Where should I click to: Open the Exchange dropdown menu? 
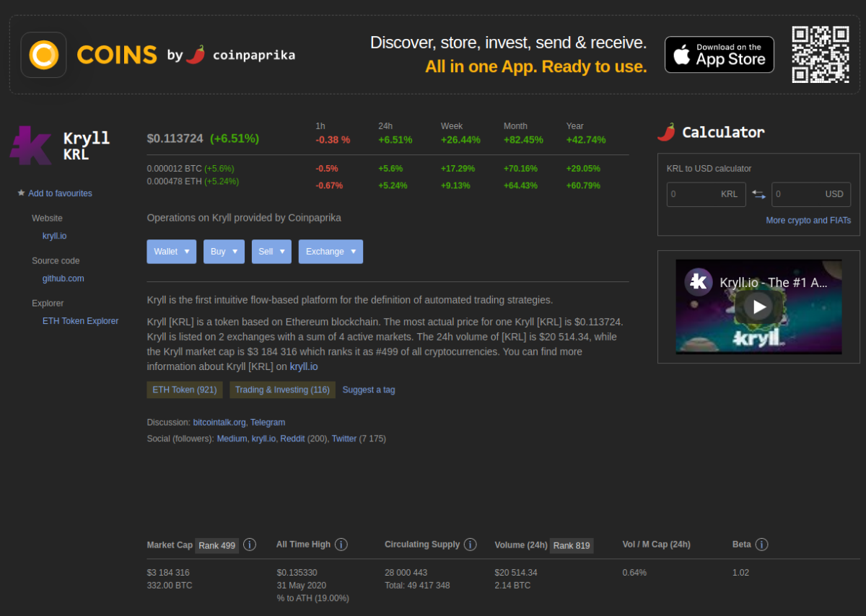coord(331,252)
